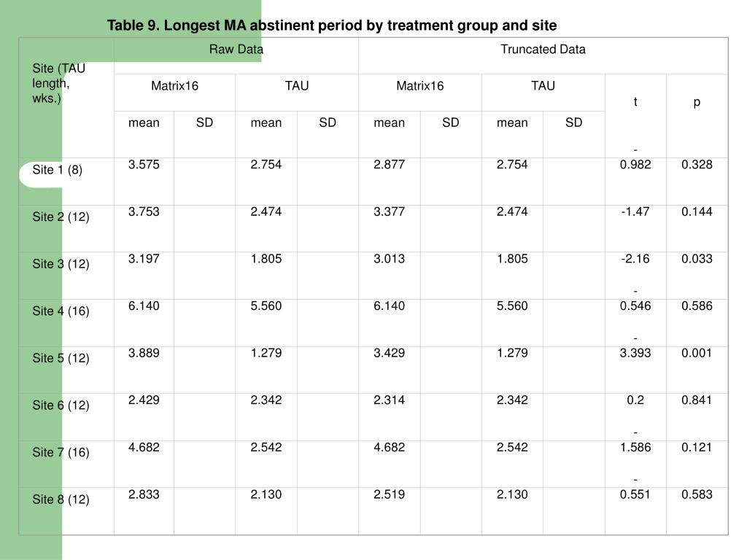Select t value 0.546 for Site 4
Screen dimensions: 747x560
[x=635, y=306]
